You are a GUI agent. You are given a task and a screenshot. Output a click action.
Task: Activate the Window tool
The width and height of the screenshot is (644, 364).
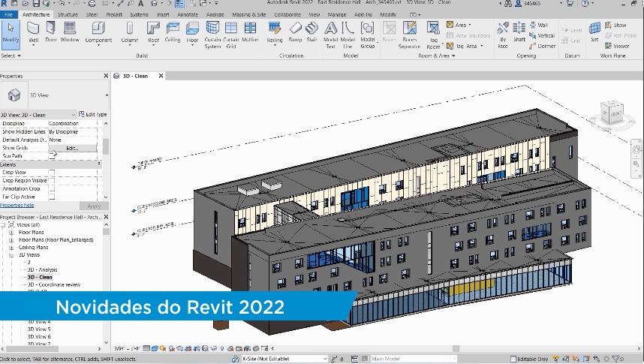[70, 32]
